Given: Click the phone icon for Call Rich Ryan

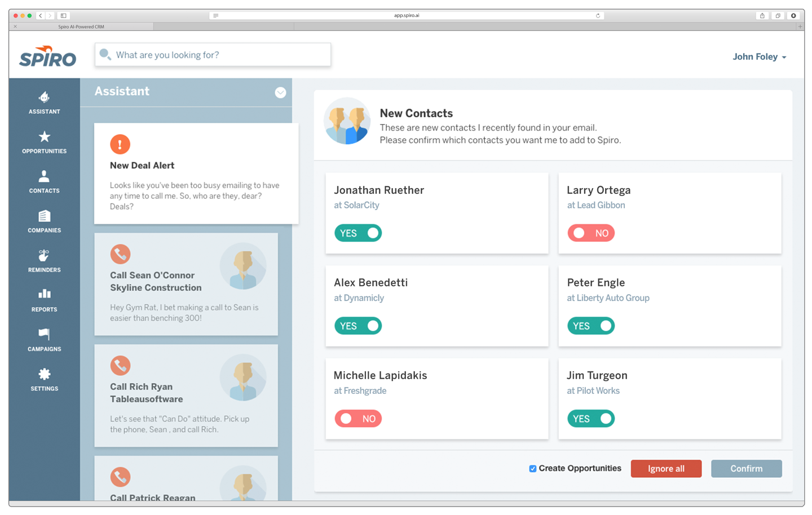Looking at the screenshot, I should coord(120,366).
